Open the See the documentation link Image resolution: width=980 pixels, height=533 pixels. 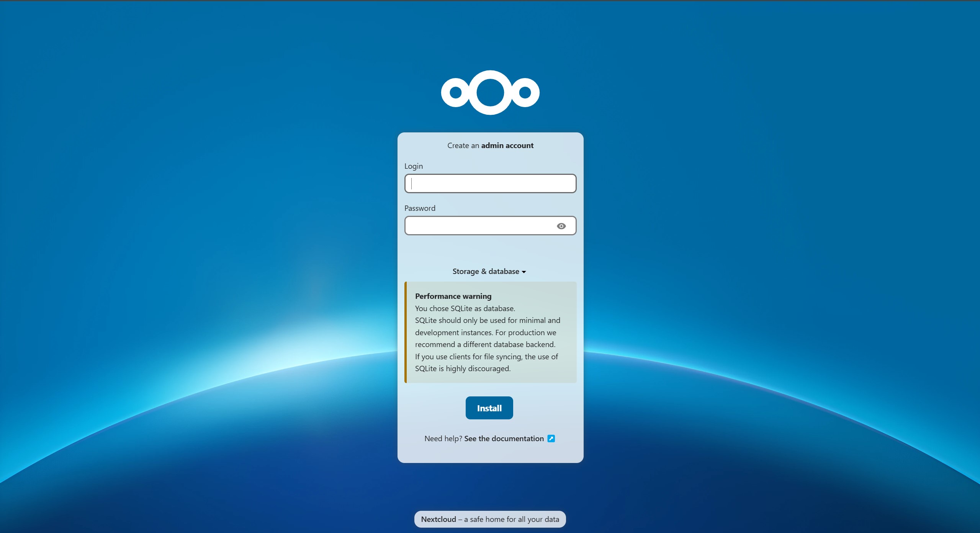click(504, 438)
